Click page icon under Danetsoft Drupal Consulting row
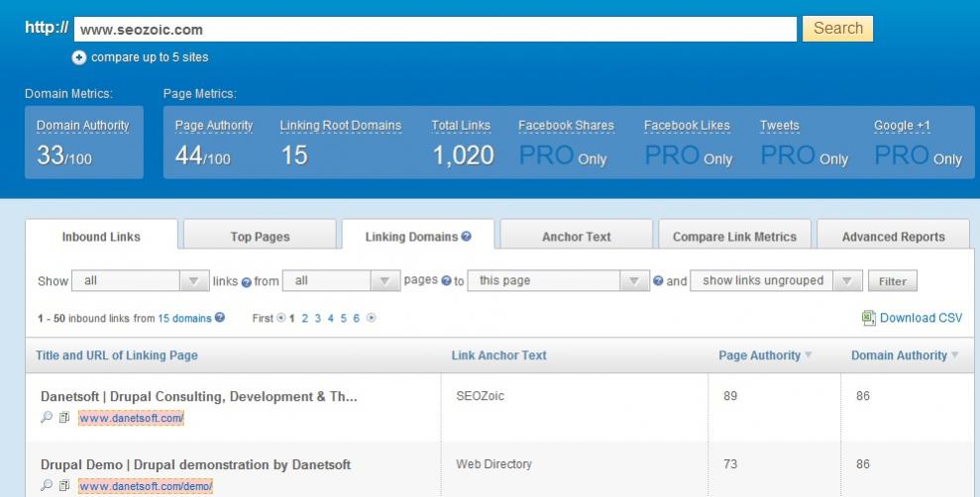The width and height of the screenshot is (980, 497). [x=63, y=417]
